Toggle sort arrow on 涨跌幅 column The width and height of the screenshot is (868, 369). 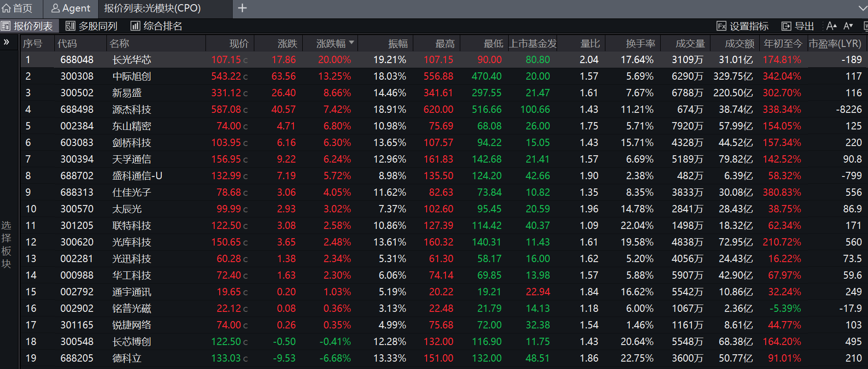tap(352, 43)
